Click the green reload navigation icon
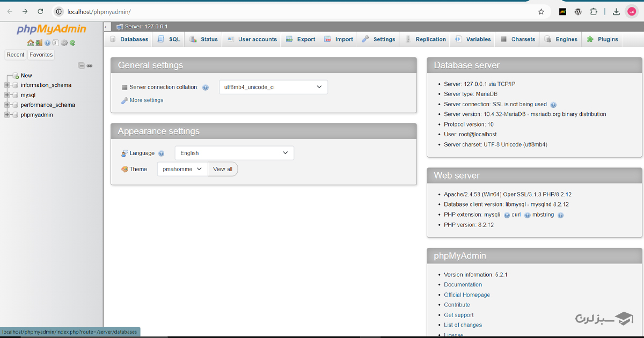This screenshot has width=644, height=338. 72,43
